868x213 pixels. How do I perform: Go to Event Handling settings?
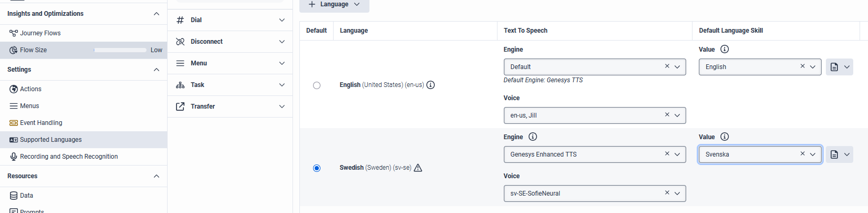[41, 123]
